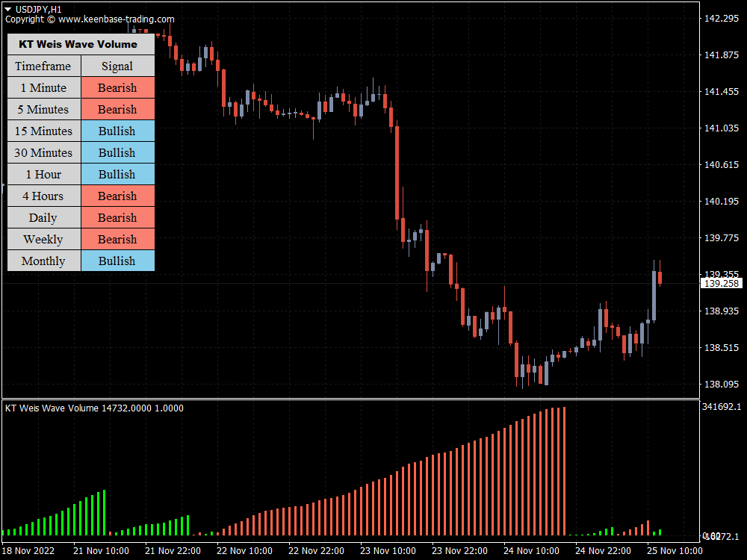The width and height of the screenshot is (747, 560).
Task: Click the Bearish signal for Weekly
Action: click(x=118, y=239)
